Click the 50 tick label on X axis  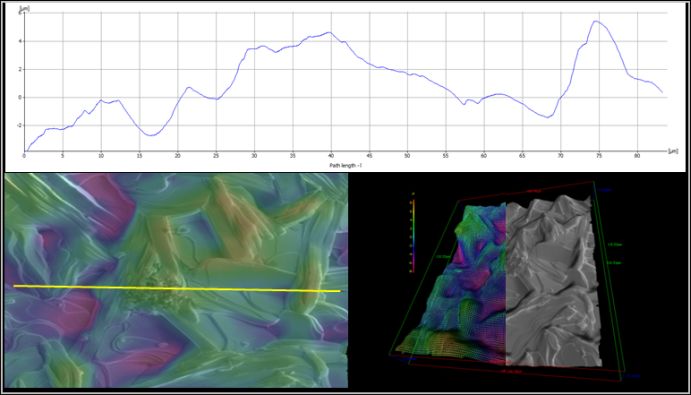407,156
